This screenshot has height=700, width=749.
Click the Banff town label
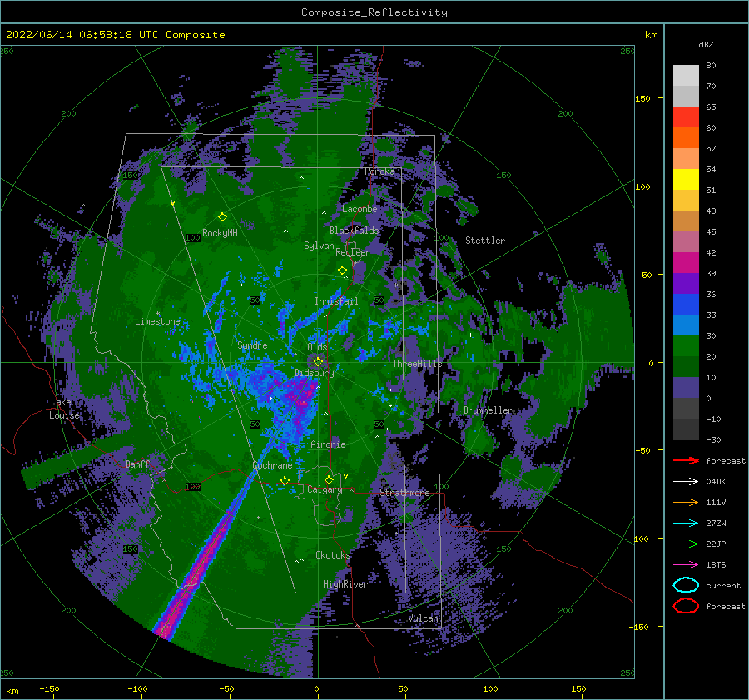137,464
